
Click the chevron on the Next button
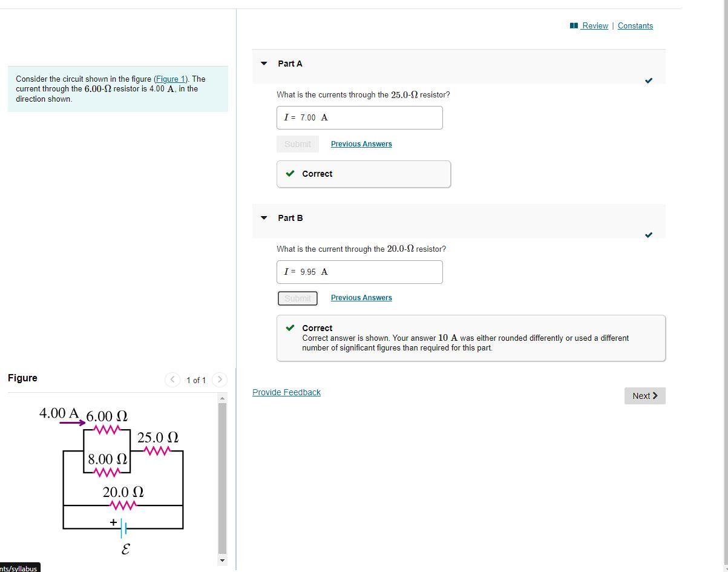pyautogui.click(x=654, y=395)
